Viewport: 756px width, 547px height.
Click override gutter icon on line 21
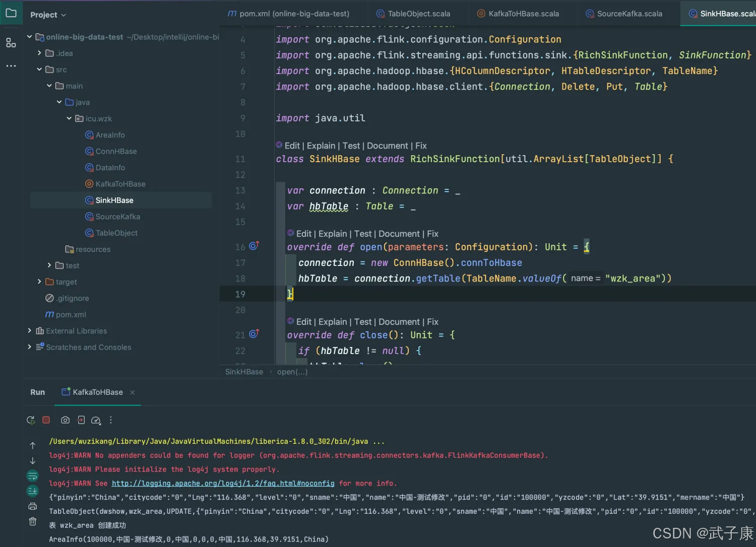click(x=254, y=334)
